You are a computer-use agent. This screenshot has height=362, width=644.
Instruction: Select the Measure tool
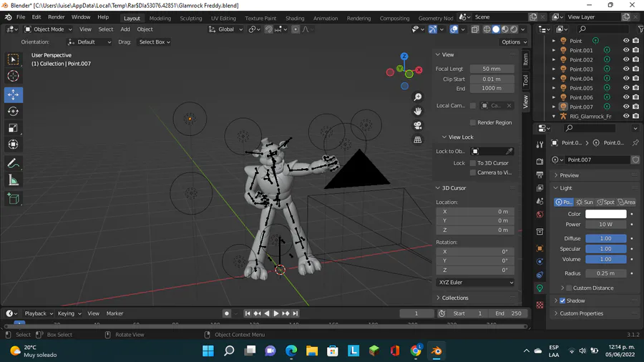(x=13, y=180)
